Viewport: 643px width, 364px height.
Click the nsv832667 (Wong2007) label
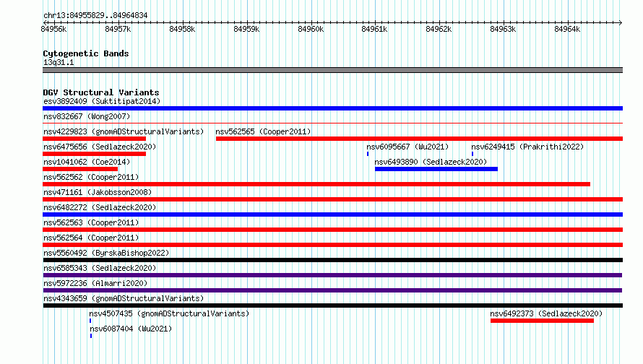pyautogui.click(x=87, y=116)
